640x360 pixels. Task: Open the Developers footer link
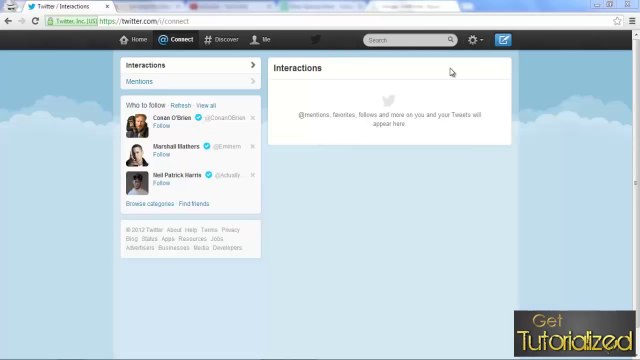[x=227, y=248]
